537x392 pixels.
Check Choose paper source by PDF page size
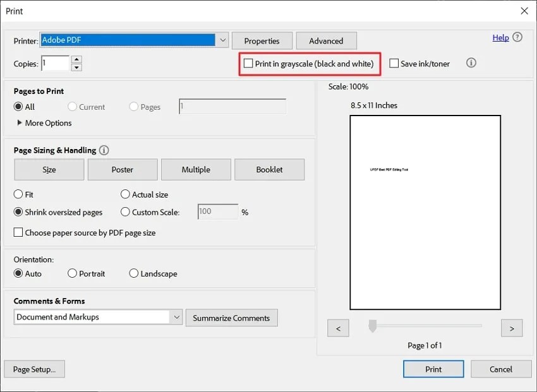tap(18, 232)
